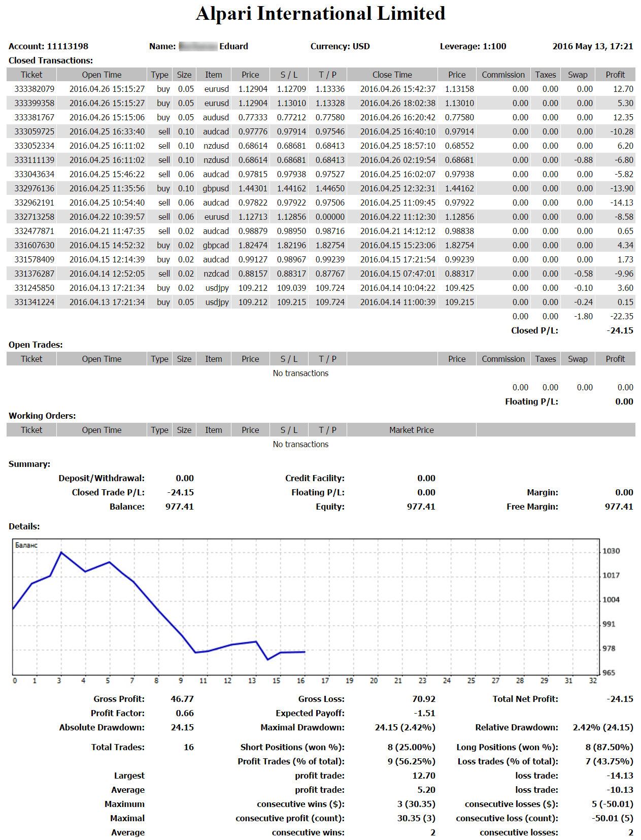Click the Total Trades value 16
The image size is (641, 840).
(x=188, y=747)
